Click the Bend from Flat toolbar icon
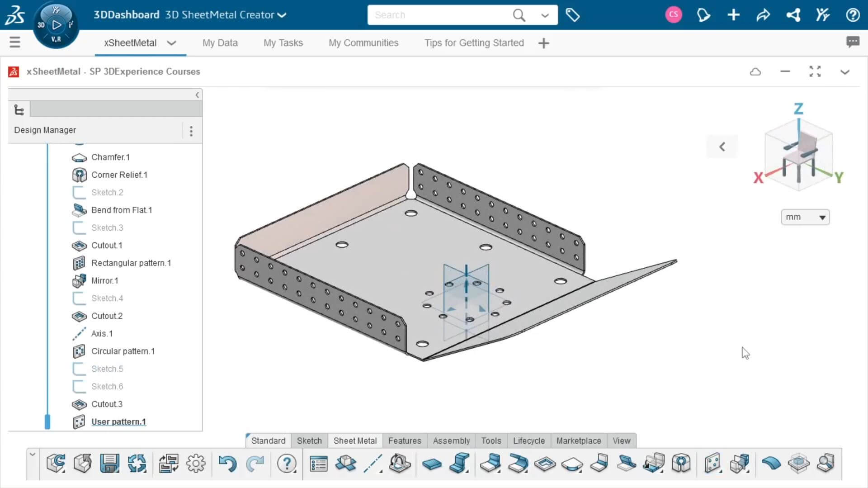This screenshot has width=868, height=488. (626, 464)
